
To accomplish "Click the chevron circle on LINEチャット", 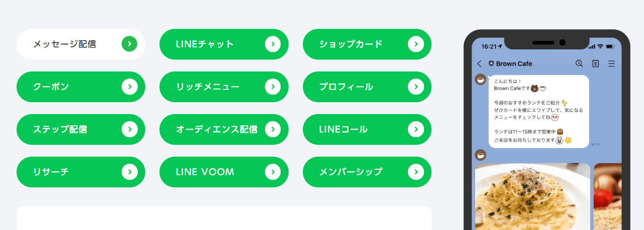I will pos(273,44).
